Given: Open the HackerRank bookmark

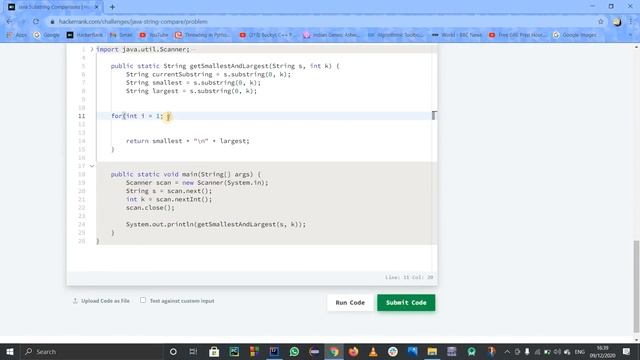Looking at the screenshot, I should tap(85, 35).
